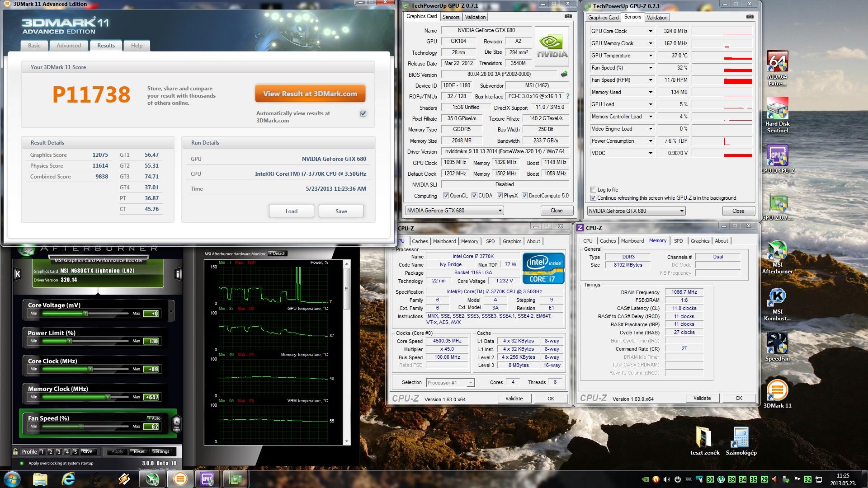Screen dimensions: 868x488
Task: Expand GPU Core Clock sensor dropdown
Action: pos(651,31)
